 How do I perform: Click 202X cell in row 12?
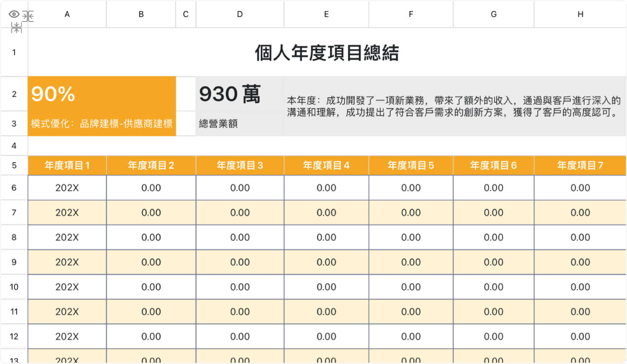pyautogui.click(x=67, y=336)
